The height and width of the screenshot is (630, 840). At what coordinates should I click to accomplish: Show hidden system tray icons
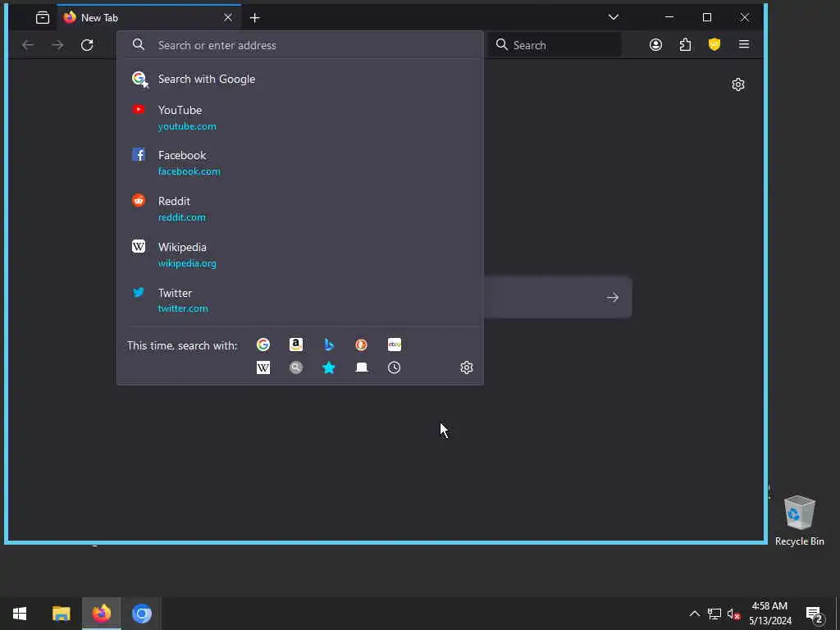tap(694, 614)
